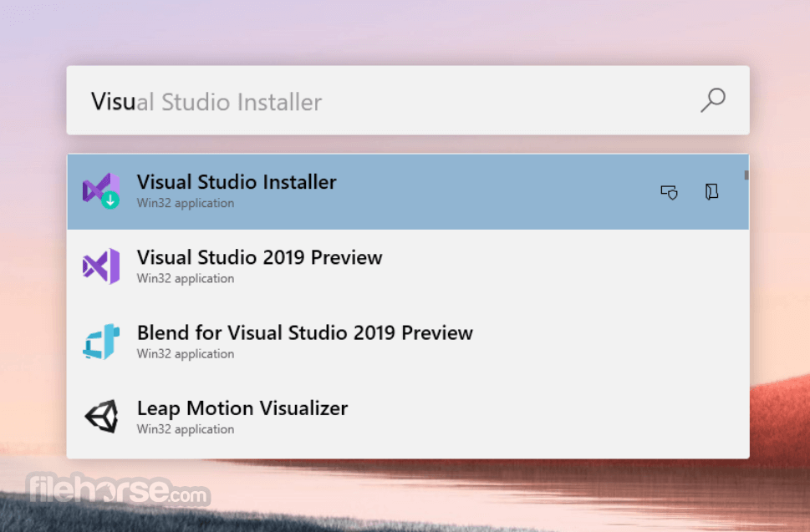
Task: Click "Win32 application" under Blend for Visual Studio
Action: point(186,354)
